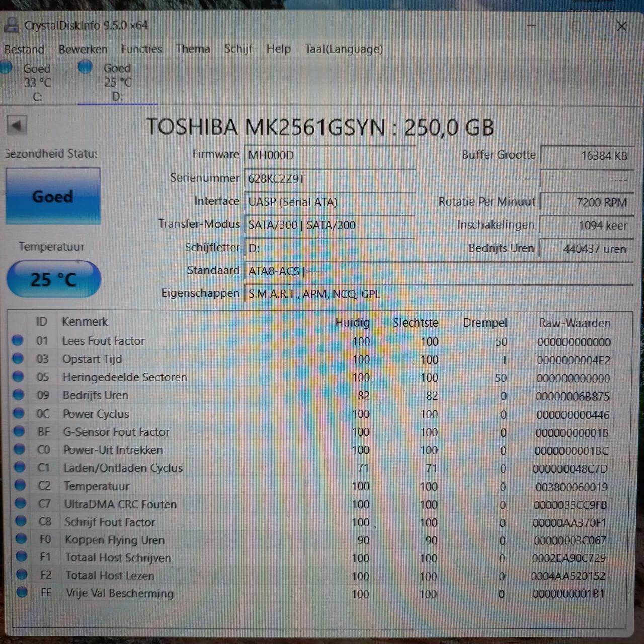The width and height of the screenshot is (644, 644).
Task: Click the previous disk arrow button
Action: coord(17,125)
